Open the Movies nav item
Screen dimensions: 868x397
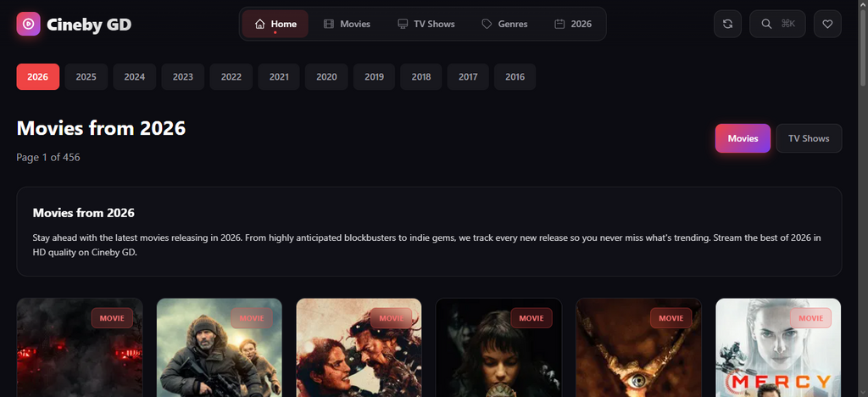347,24
